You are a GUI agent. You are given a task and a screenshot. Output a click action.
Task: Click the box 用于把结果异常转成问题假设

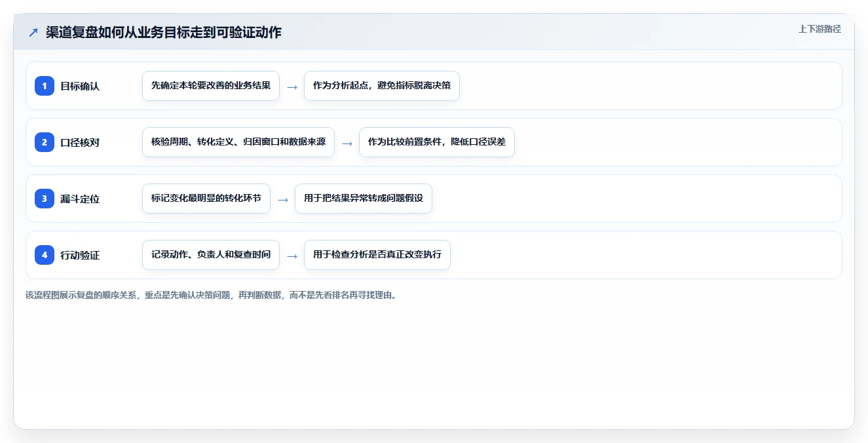[364, 199]
